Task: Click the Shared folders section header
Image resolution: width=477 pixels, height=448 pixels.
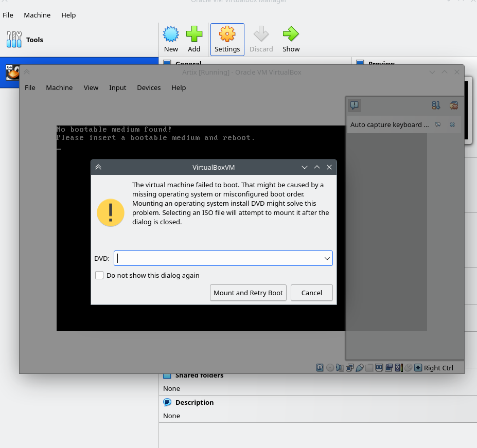Action: (x=199, y=375)
